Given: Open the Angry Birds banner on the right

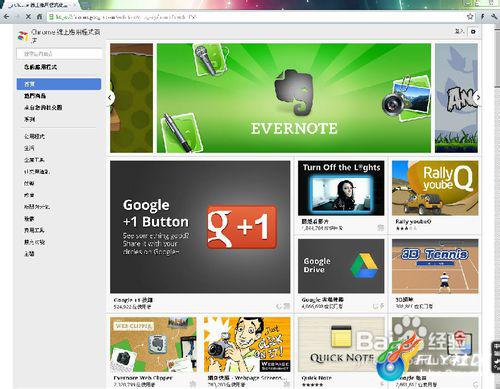Looking at the screenshot, I should coord(456,98).
